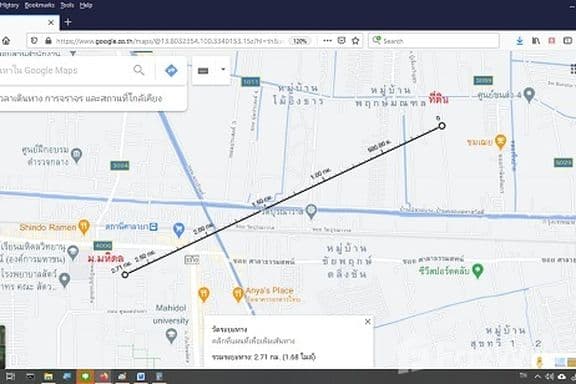The width and height of the screenshot is (576, 384).
Task: Click route badge 4006
Action: (103, 245)
